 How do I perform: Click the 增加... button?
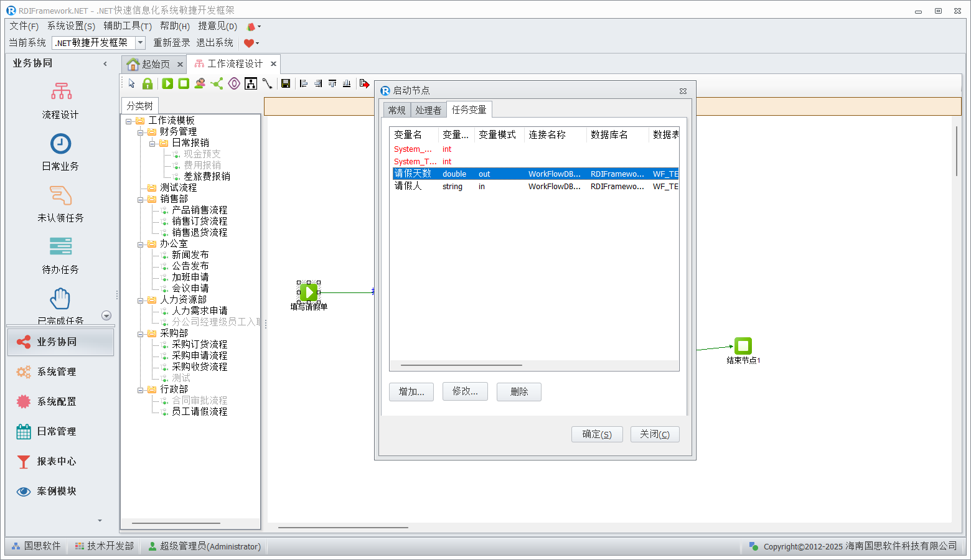pos(411,391)
